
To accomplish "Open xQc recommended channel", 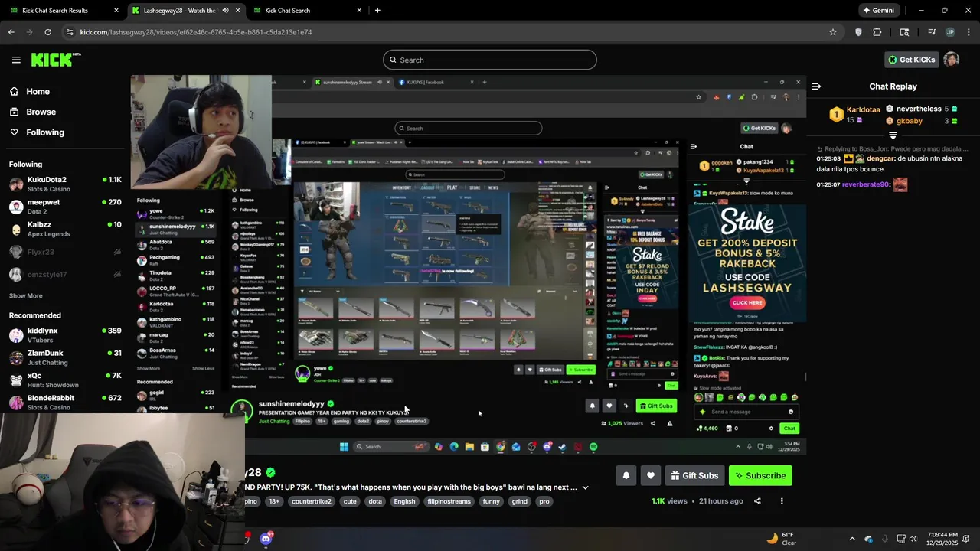I will click(x=65, y=380).
